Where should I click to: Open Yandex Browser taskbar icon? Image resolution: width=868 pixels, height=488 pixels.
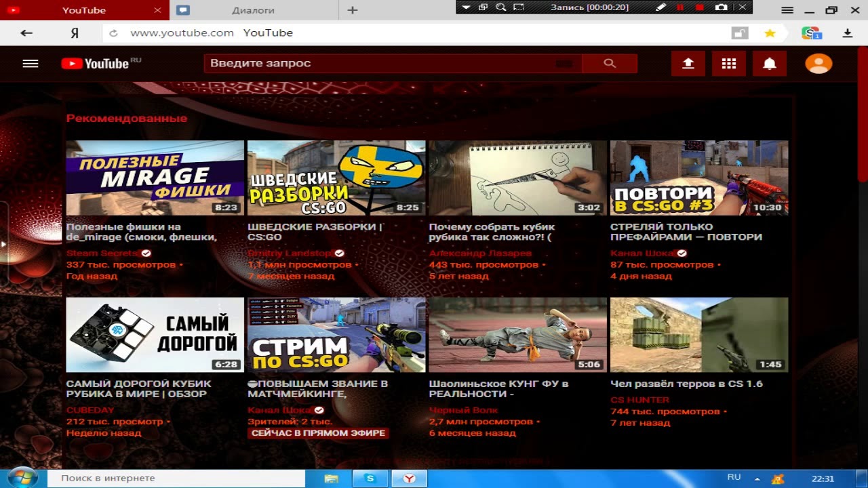410,478
